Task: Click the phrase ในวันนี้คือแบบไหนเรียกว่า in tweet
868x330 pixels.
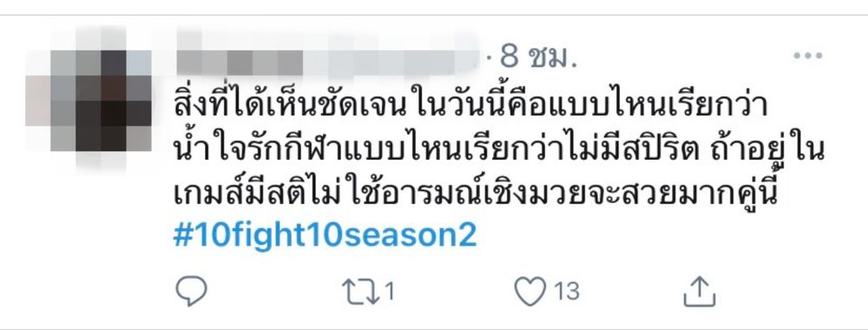Action: click(x=583, y=105)
